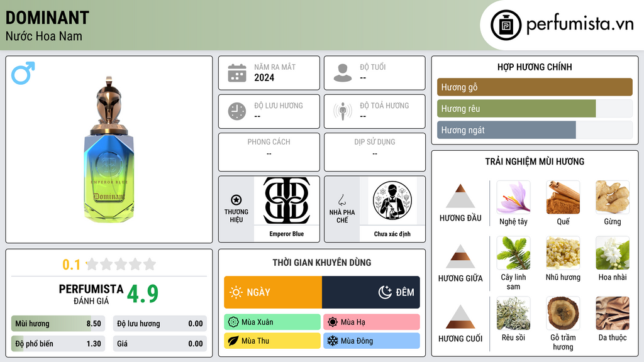Click the Gỗ trầm hương note image
The image size is (644, 362).
pyautogui.click(x=563, y=313)
